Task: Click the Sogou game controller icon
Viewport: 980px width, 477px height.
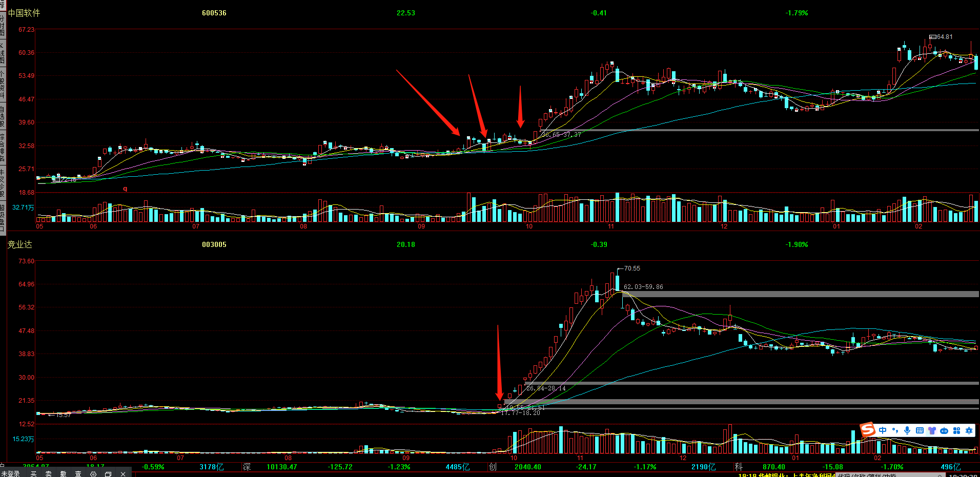Action: 944,430
